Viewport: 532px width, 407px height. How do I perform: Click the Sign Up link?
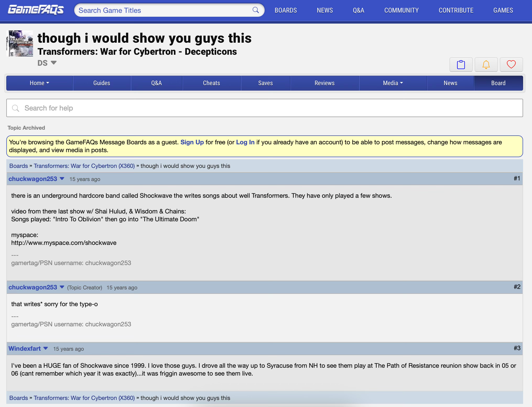192,142
